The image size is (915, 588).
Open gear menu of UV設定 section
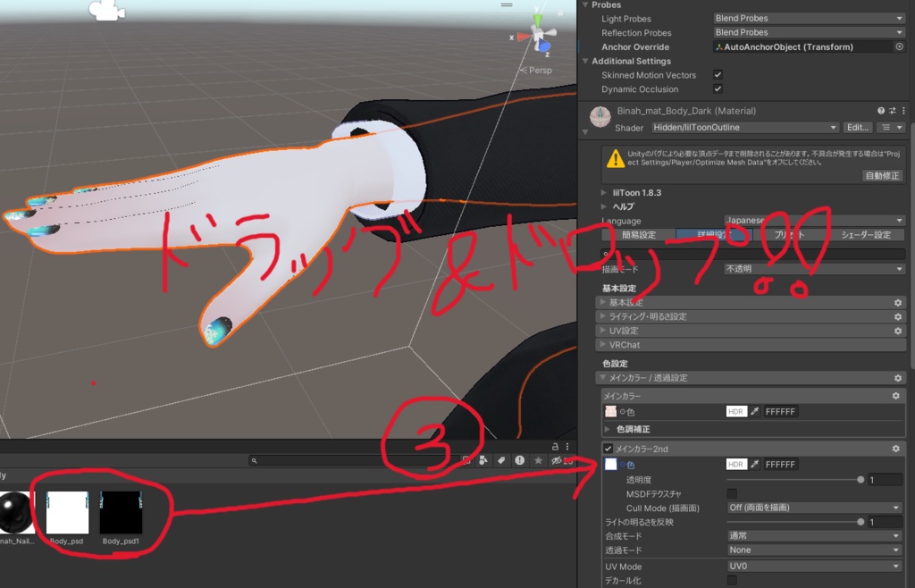(897, 331)
